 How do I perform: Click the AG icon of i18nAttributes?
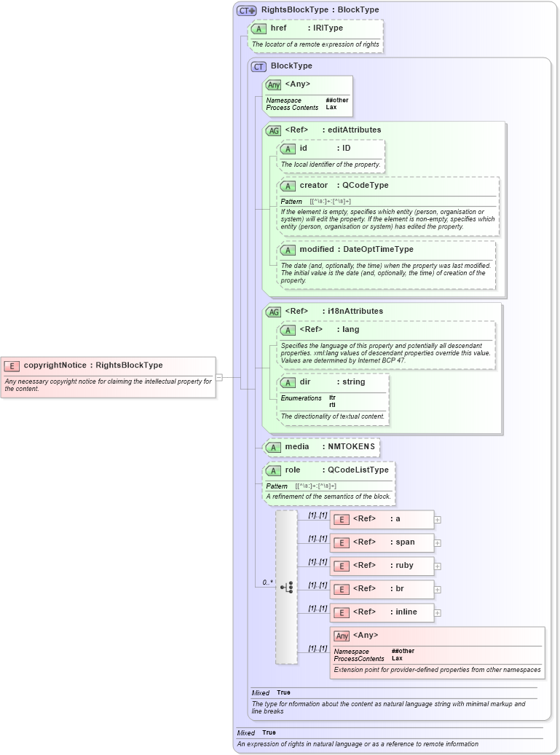274,312
